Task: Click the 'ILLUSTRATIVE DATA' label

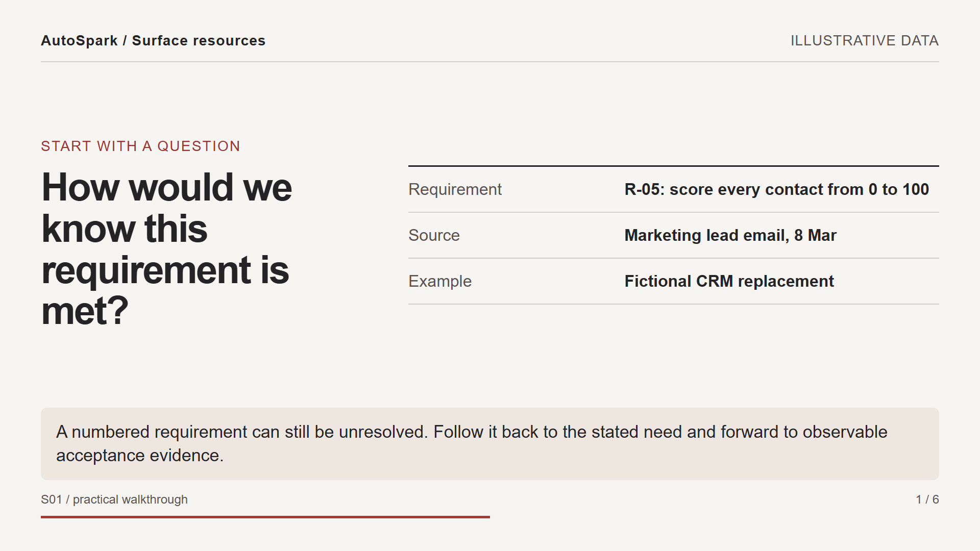Action: (865, 41)
